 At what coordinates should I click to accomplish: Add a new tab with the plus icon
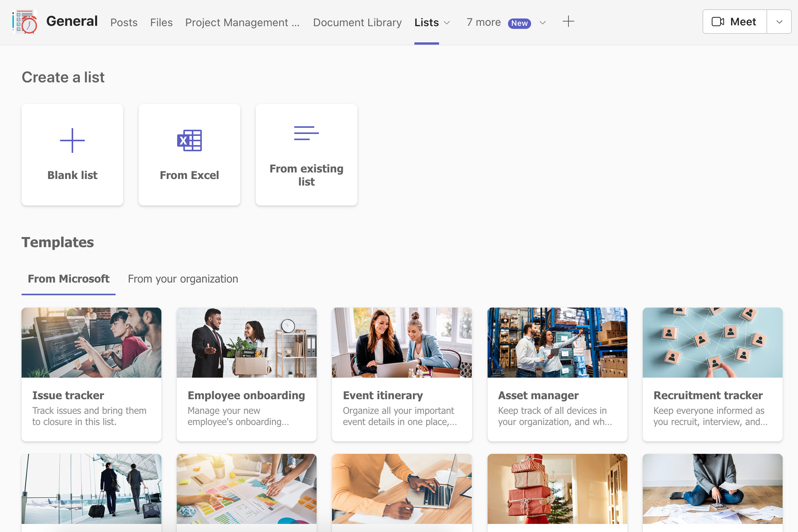point(568,22)
